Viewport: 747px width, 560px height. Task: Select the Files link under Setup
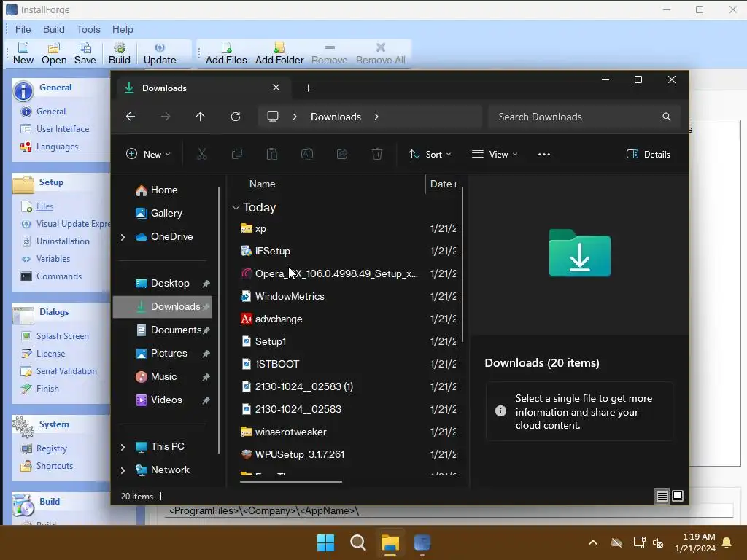click(44, 206)
